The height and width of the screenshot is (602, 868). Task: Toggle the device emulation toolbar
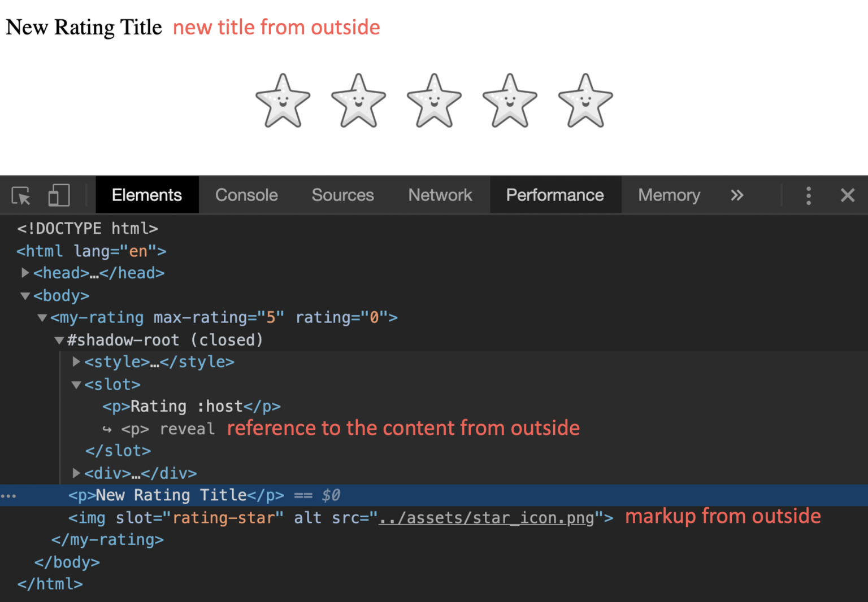tap(58, 195)
